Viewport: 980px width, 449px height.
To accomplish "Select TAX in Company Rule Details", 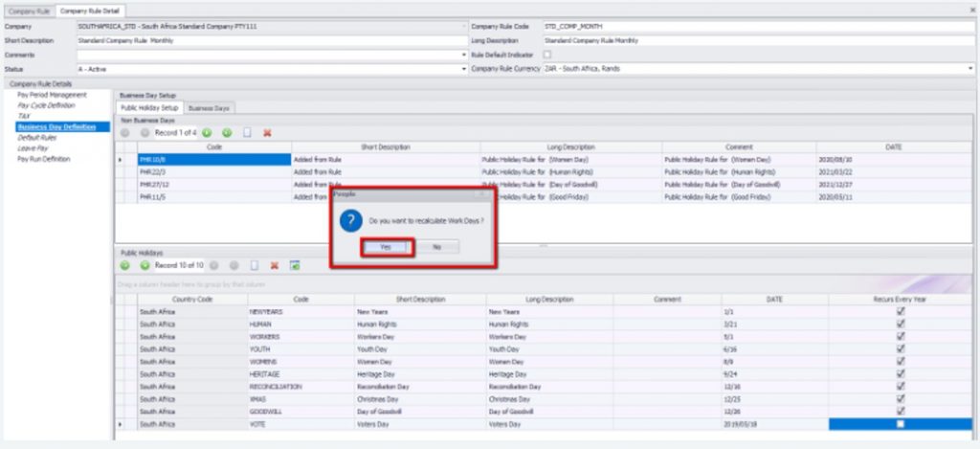I will pyautogui.click(x=24, y=116).
